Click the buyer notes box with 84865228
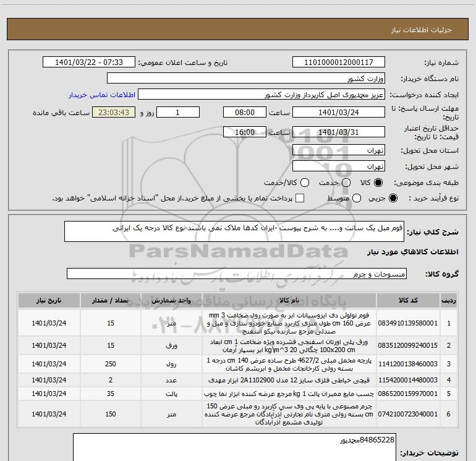Screen dimensions: 476x461 pos(234,447)
